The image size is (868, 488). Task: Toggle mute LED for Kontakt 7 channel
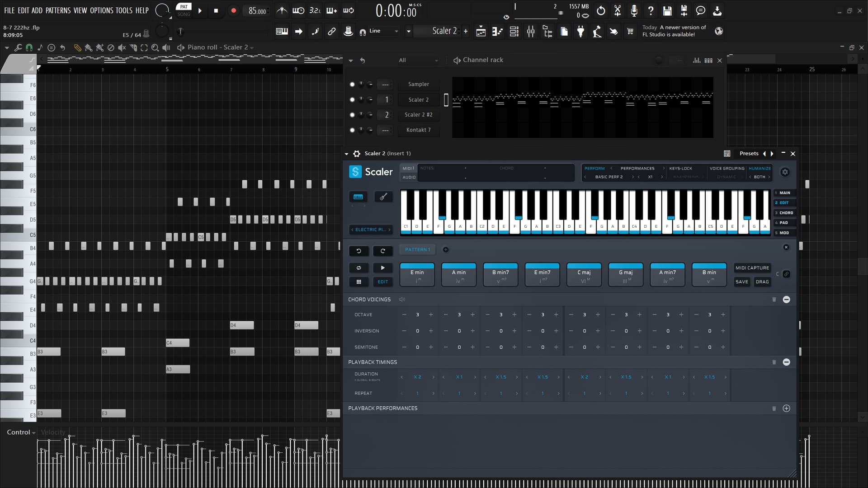352,130
